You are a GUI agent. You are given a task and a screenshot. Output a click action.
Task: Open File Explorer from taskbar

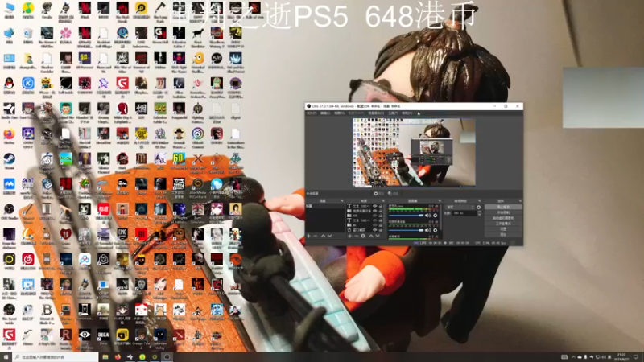click(105, 357)
